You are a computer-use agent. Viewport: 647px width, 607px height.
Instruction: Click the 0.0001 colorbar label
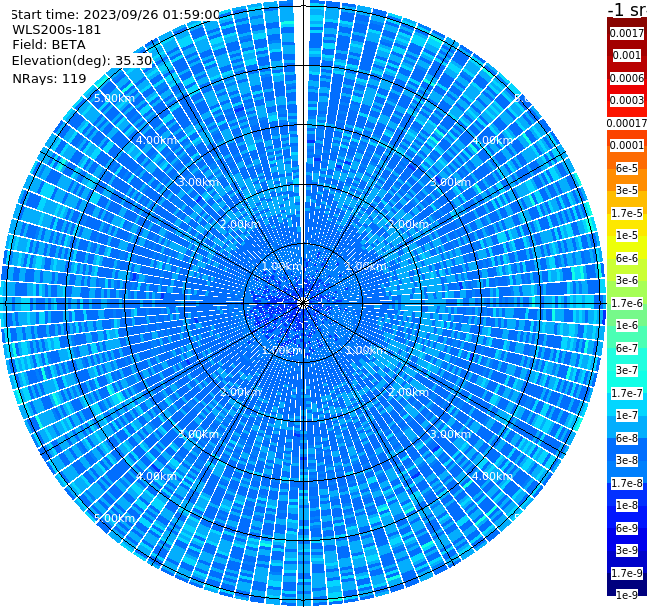click(627, 145)
